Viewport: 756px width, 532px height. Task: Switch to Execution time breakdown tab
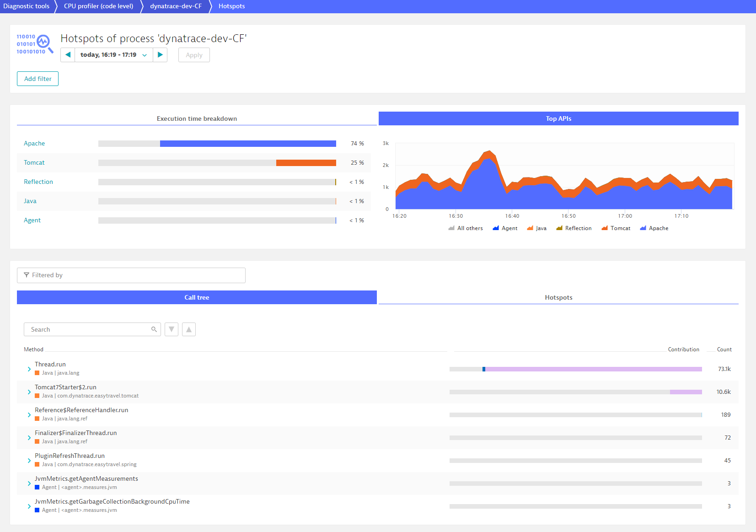[x=197, y=118]
